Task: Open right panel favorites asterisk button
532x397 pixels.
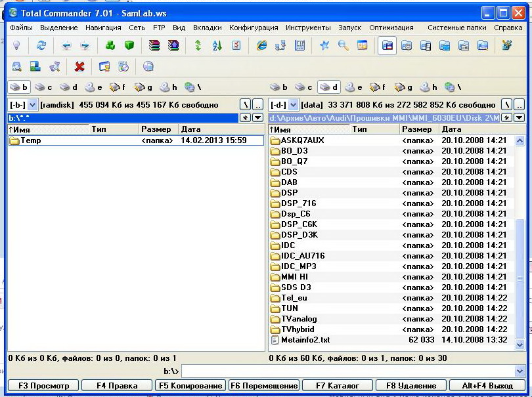Action: pos(506,118)
